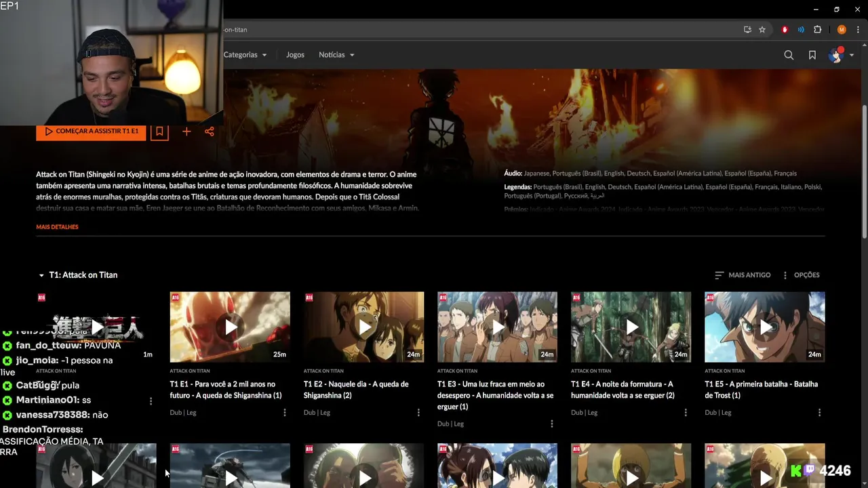Change sort order with Mais antigo
This screenshot has height=488, width=868.
(x=743, y=275)
